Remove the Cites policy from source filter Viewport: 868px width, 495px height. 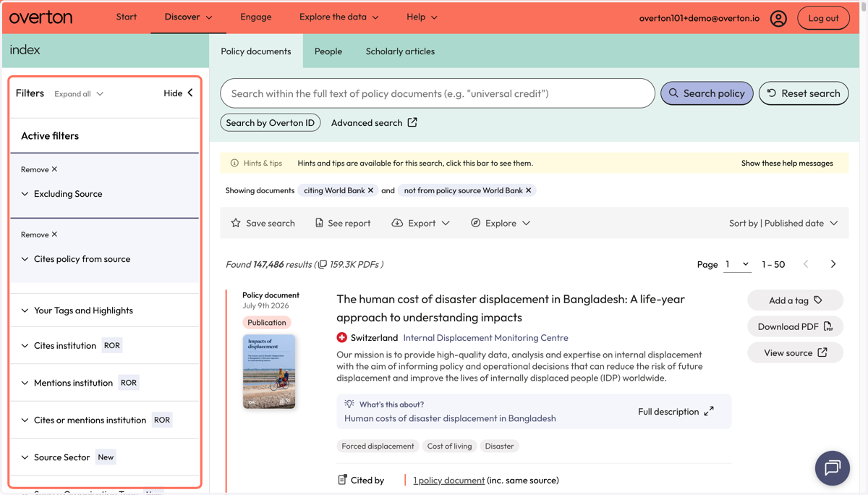[39, 234]
